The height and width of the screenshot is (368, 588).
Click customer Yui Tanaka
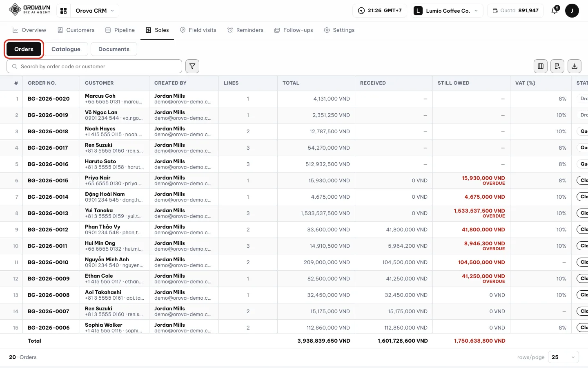99,211
